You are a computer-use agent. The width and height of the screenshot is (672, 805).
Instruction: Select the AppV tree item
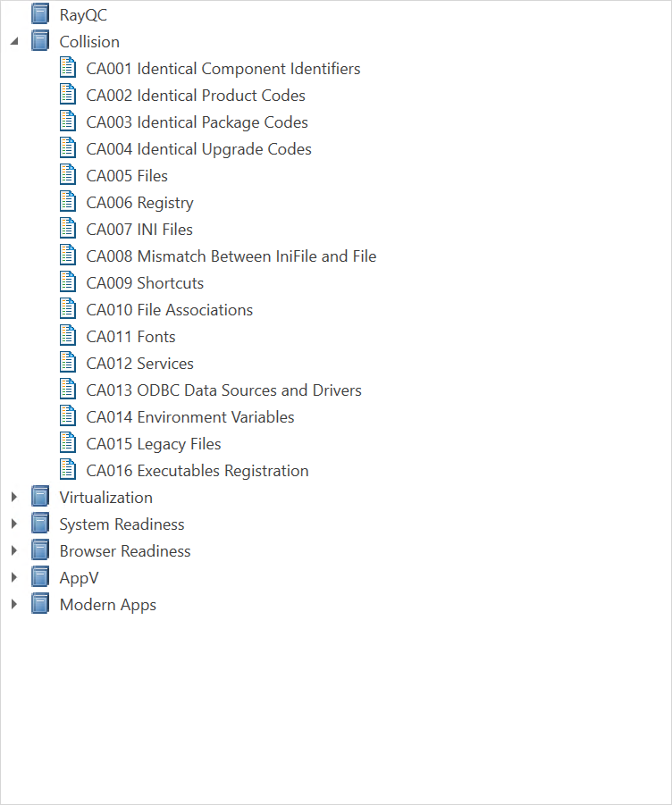click(x=78, y=576)
